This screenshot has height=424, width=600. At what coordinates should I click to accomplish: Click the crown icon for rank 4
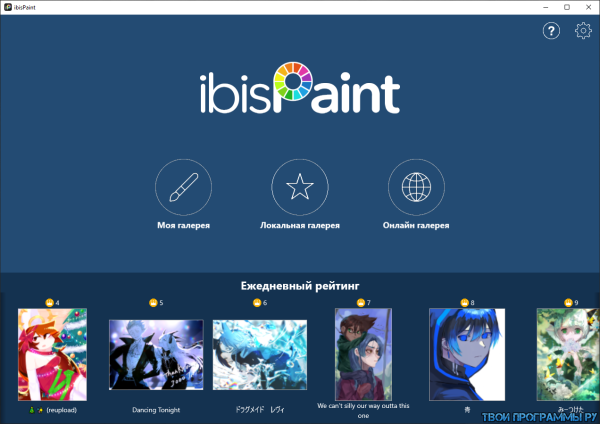pyautogui.click(x=49, y=303)
